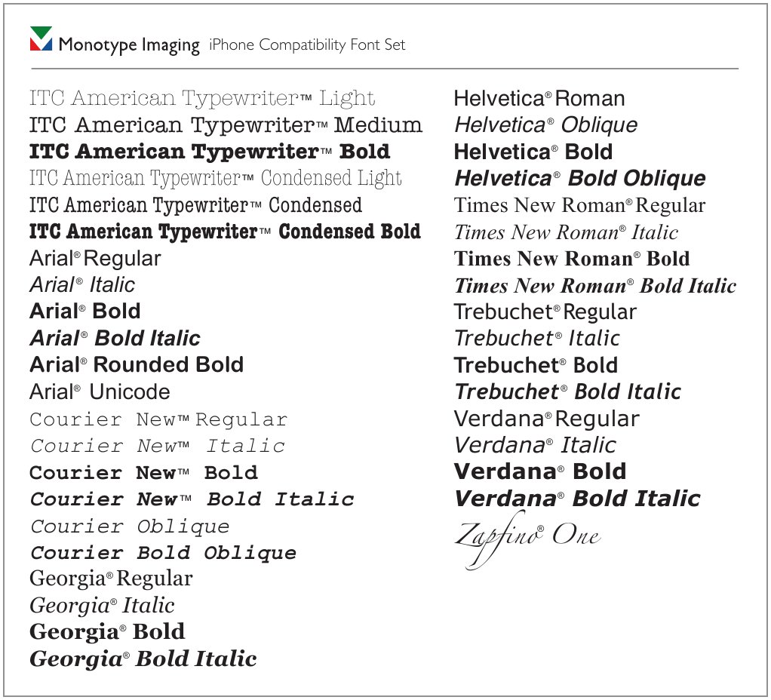Click Courier New Bold Italic sample

192,499
